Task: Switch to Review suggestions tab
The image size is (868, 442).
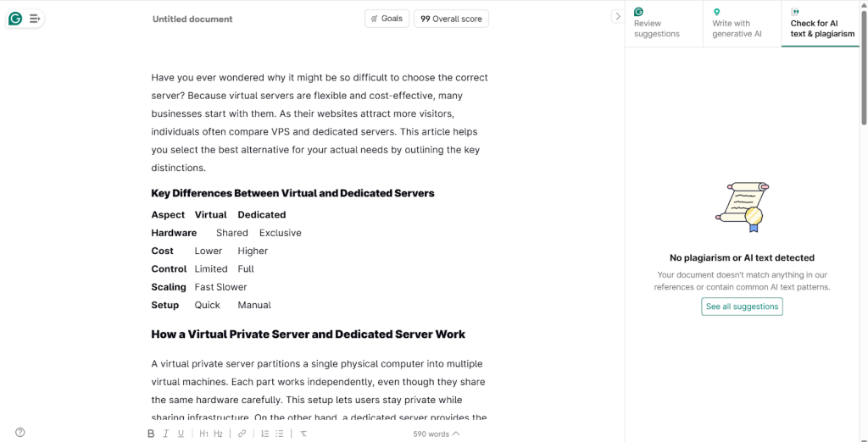Action: (663, 24)
